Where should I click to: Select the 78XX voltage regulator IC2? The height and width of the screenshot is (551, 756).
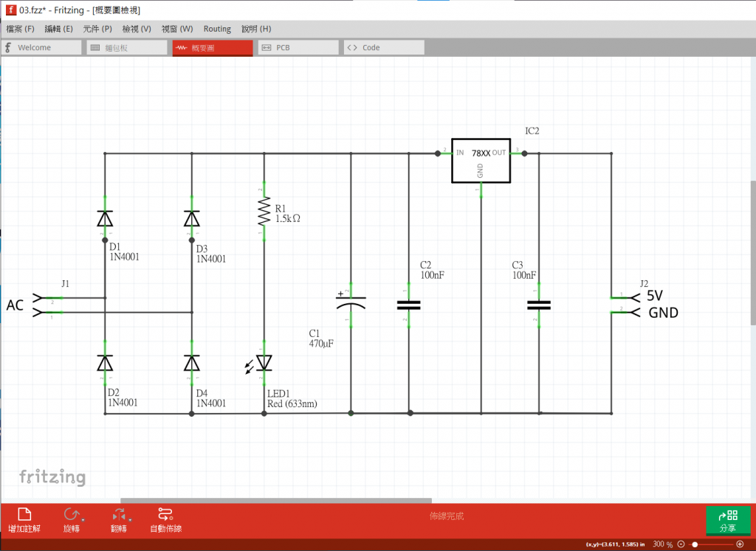pos(481,161)
